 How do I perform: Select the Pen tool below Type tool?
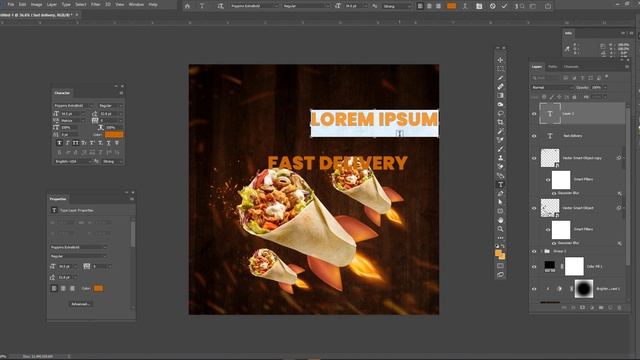tap(500, 193)
